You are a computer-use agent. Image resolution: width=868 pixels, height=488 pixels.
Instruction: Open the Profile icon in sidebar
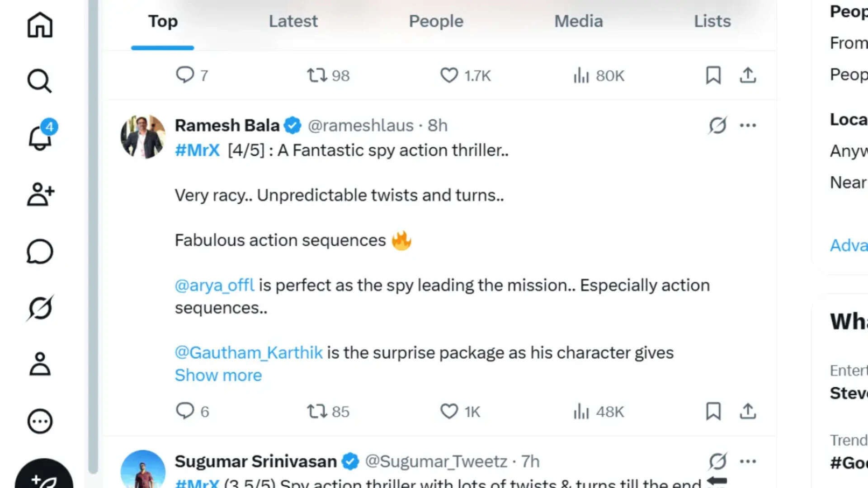[40, 364]
